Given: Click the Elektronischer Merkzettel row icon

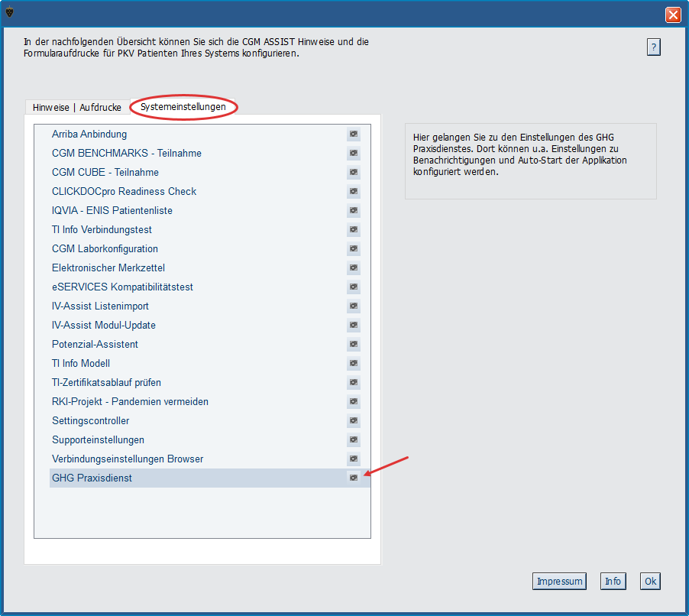Looking at the screenshot, I should (354, 267).
